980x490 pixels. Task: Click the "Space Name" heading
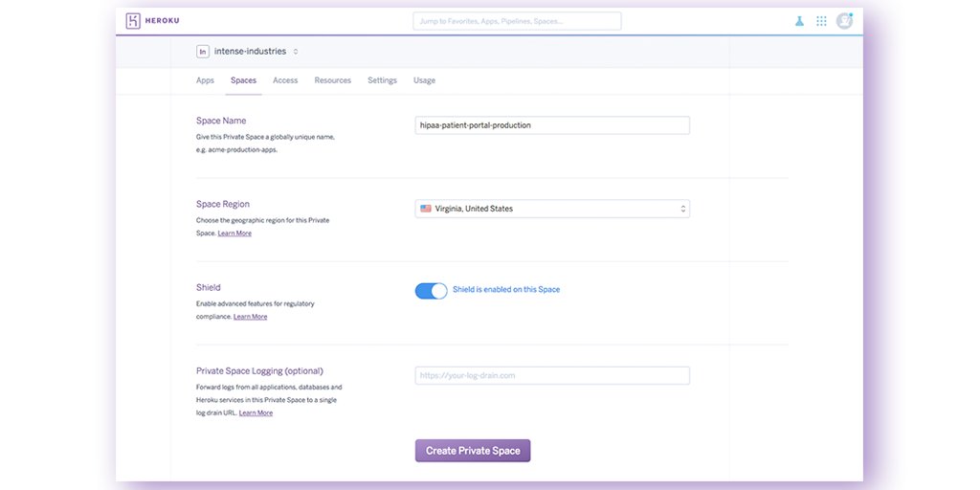[221, 121]
